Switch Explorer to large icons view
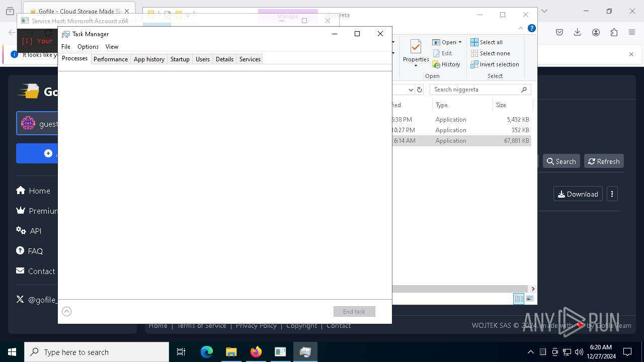 tap(530, 299)
